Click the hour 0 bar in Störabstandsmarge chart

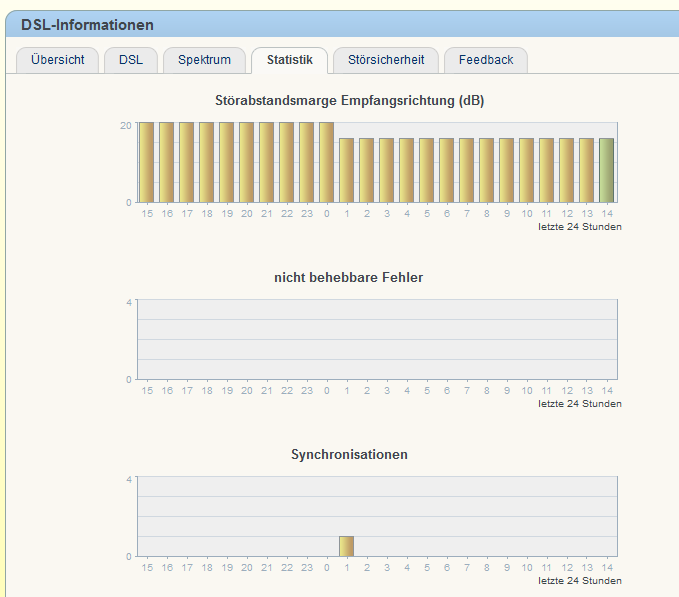pos(326,162)
